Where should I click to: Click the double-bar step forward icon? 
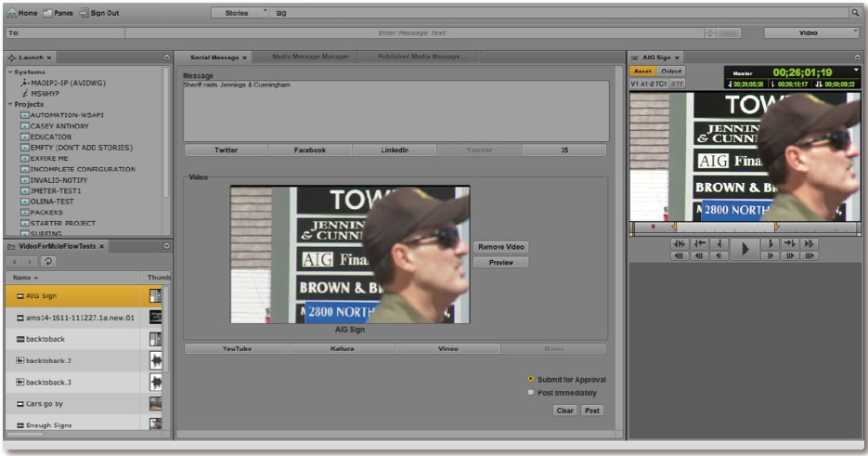790,255
